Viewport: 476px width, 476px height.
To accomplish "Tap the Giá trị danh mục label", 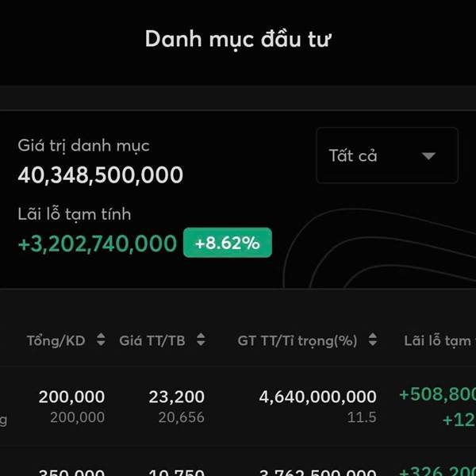I will [83, 146].
